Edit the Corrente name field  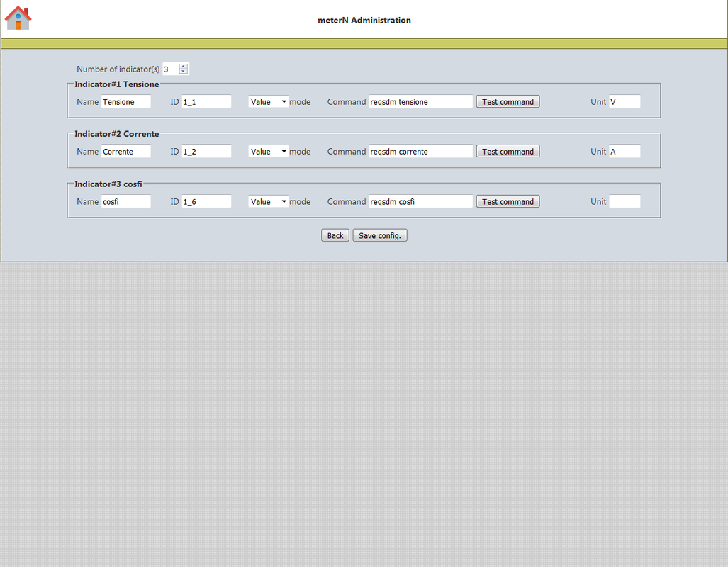pyautogui.click(x=125, y=152)
